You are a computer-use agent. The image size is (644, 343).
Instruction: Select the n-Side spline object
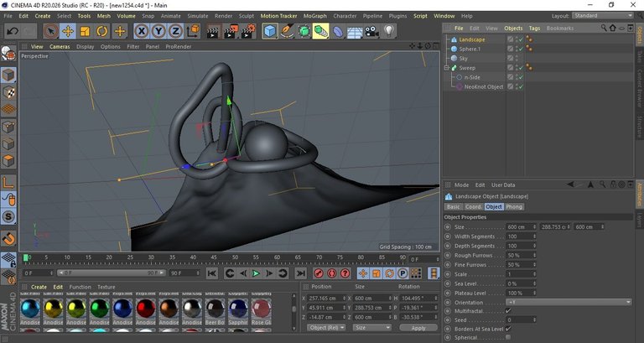tap(472, 77)
